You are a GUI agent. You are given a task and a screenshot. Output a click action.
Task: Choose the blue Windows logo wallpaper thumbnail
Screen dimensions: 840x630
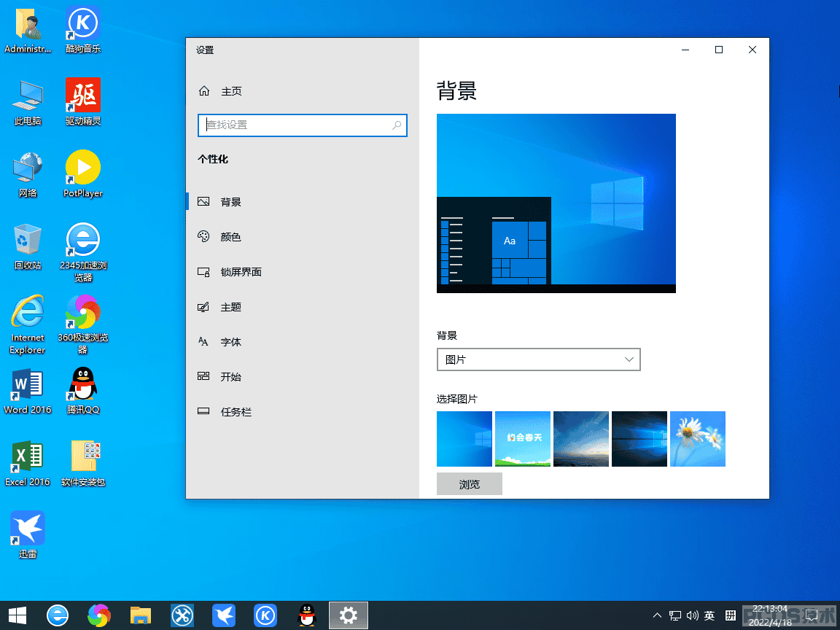pos(464,439)
